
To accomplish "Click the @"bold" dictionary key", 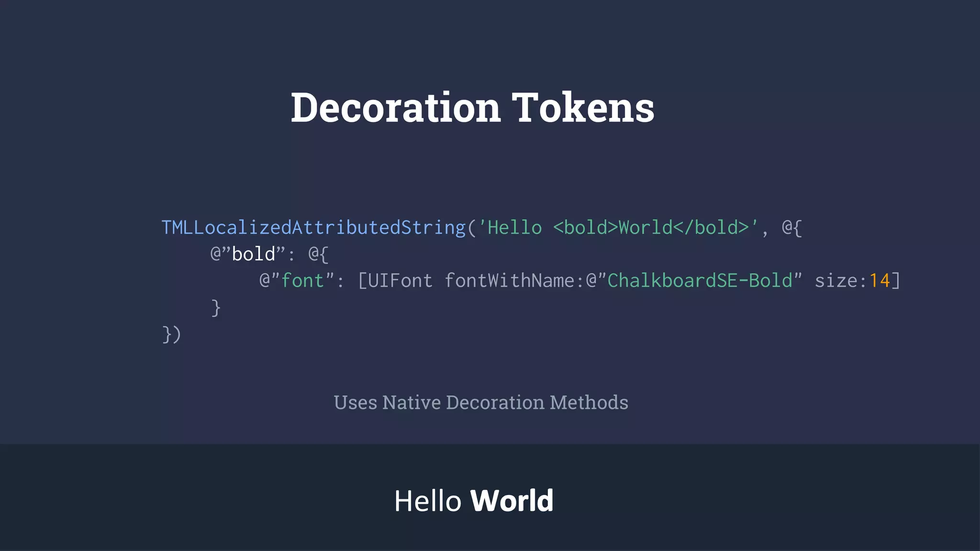I will [248, 254].
